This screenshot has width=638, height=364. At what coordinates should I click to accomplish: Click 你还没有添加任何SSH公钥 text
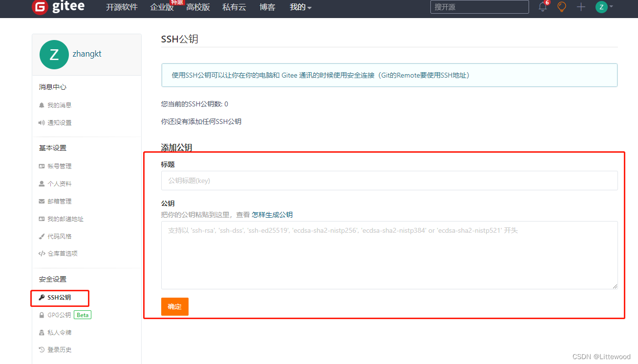click(x=201, y=121)
